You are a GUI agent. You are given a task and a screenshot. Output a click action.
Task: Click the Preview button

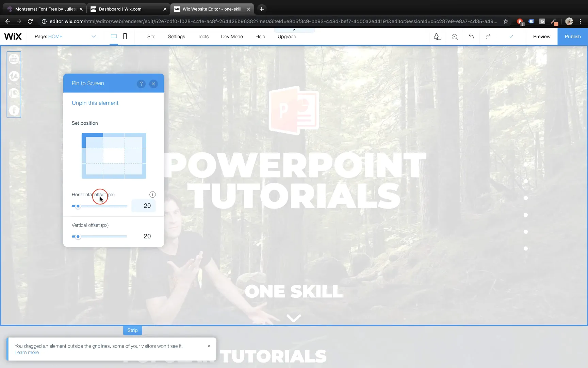(x=542, y=36)
